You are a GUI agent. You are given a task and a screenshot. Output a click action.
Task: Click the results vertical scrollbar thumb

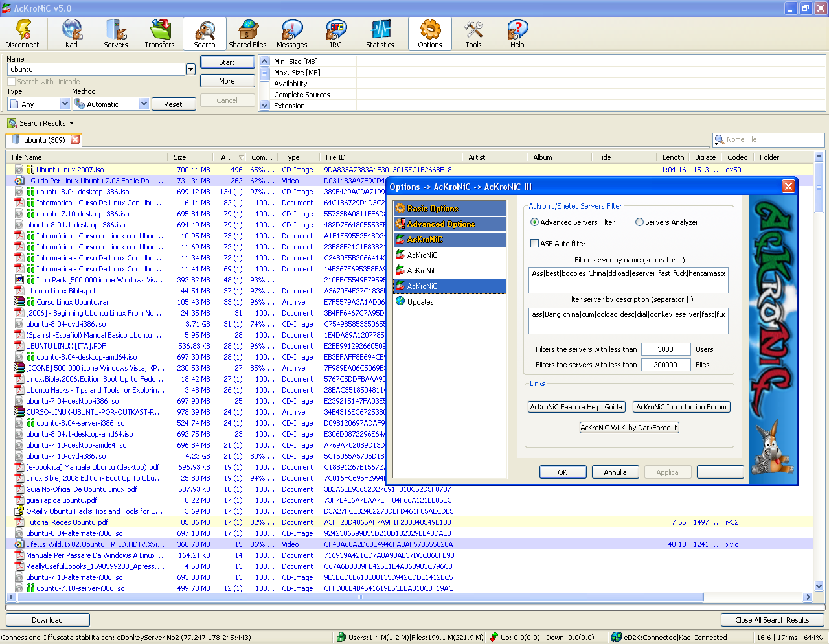point(819,188)
